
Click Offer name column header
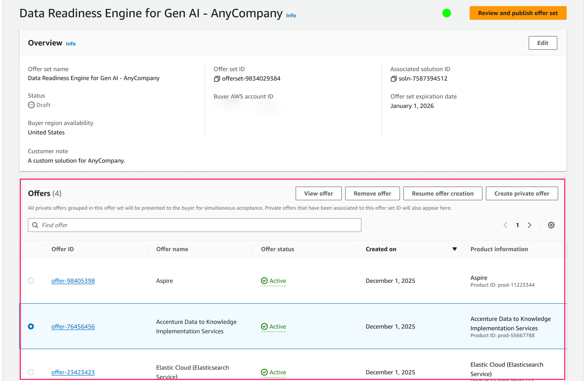pos(172,249)
